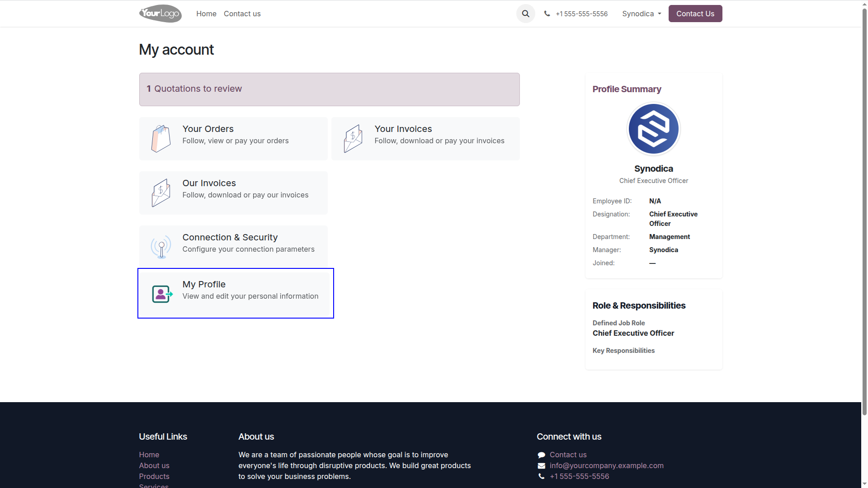The height and width of the screenshot is (488, 868).
Task: Click 'Configure your connection parameters' text
Action: [x=249, y=249]
